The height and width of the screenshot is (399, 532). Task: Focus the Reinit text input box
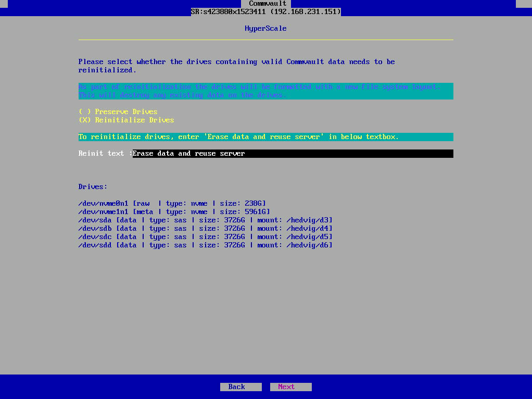pos(293,154)
